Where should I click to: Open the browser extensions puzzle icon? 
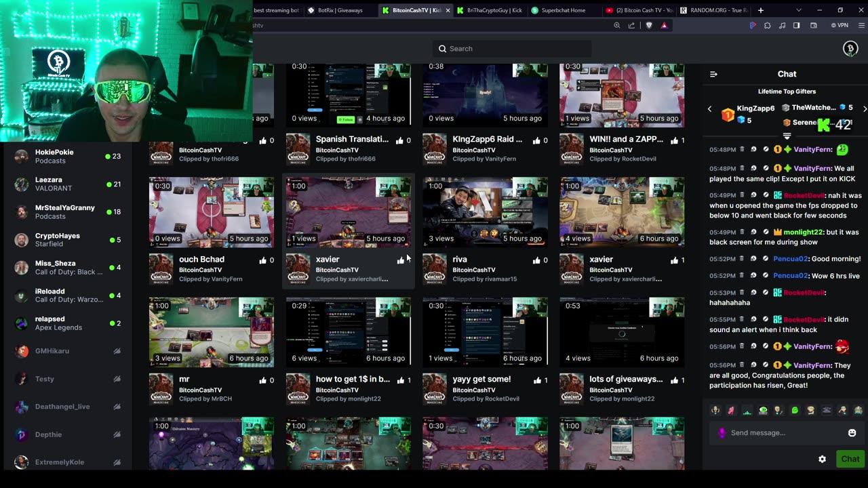coord(767,25)
